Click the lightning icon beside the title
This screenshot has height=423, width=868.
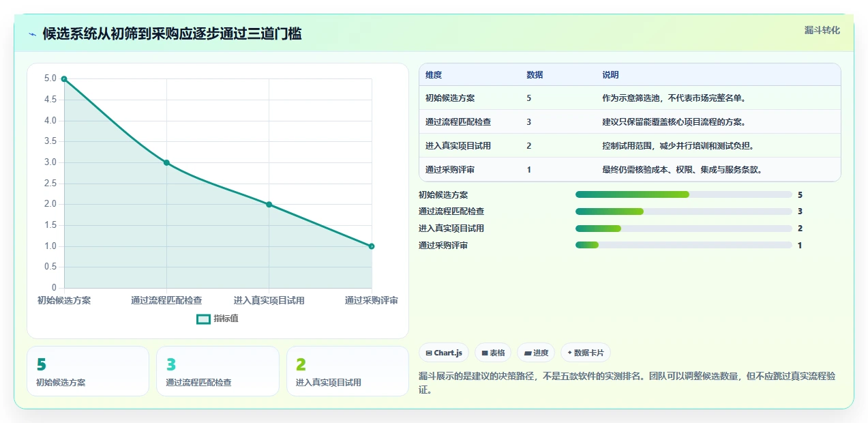point(32,33)
